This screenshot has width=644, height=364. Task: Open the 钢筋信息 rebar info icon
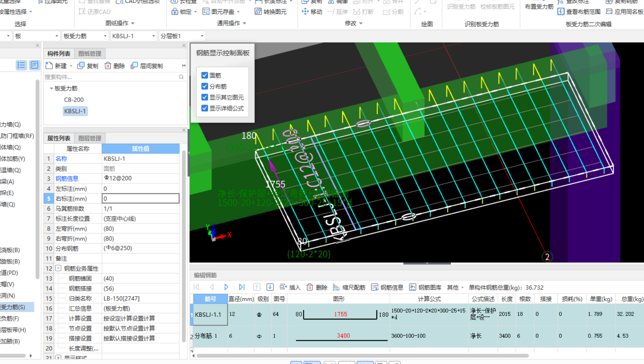coord(375,287)
